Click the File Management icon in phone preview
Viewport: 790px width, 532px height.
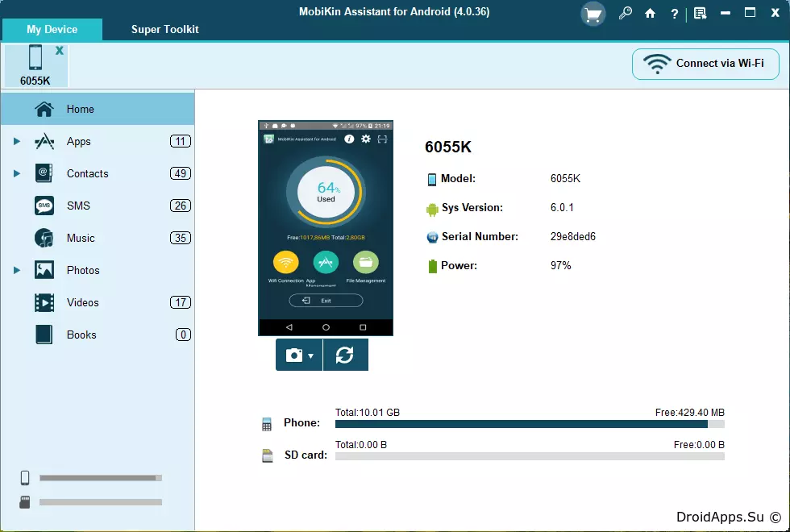pos(366,263)
